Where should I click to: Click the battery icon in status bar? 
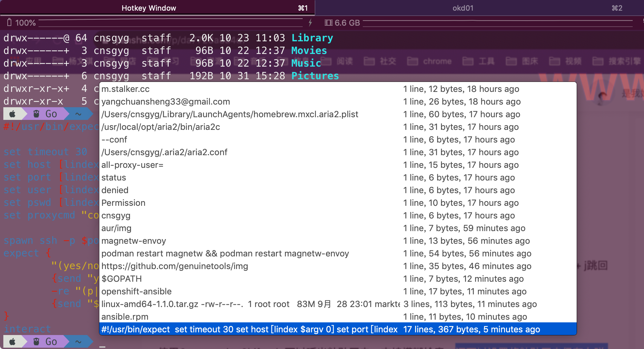point(9,23)
